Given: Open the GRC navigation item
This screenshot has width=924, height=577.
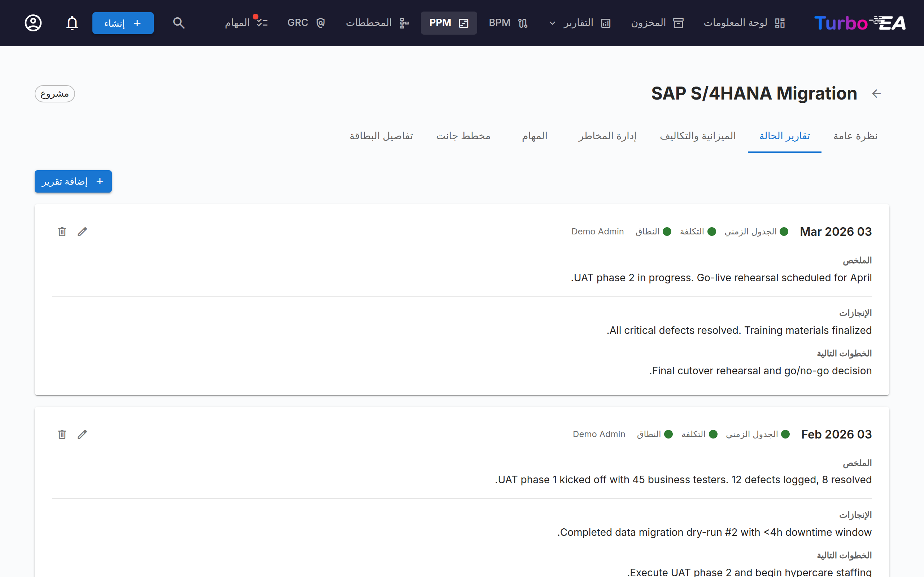Looking at the screenshot, I should point(306,23).
